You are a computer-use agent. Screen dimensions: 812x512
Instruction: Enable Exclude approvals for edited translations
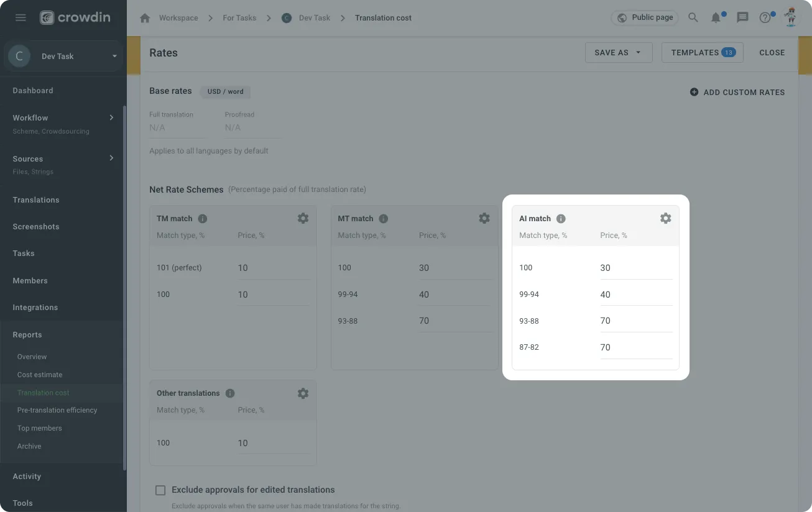pyautogui.click(x=160, y=490)
